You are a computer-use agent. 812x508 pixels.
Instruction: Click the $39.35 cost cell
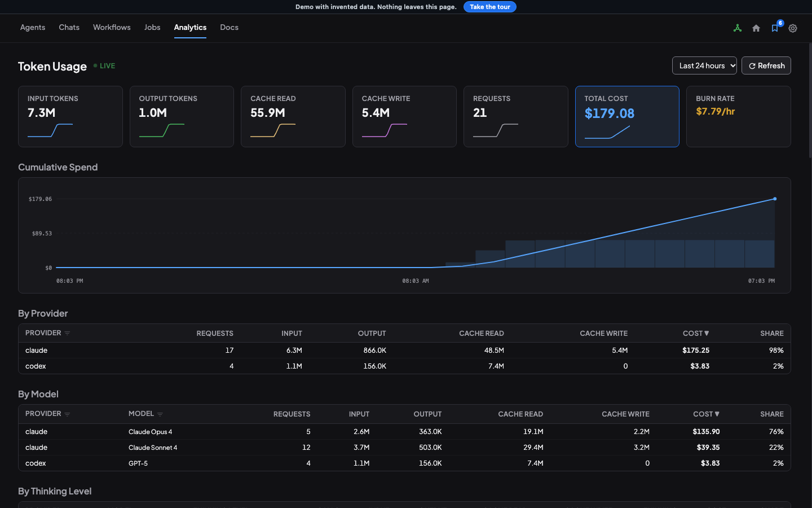pyautogui.click(x=708, y=448)
